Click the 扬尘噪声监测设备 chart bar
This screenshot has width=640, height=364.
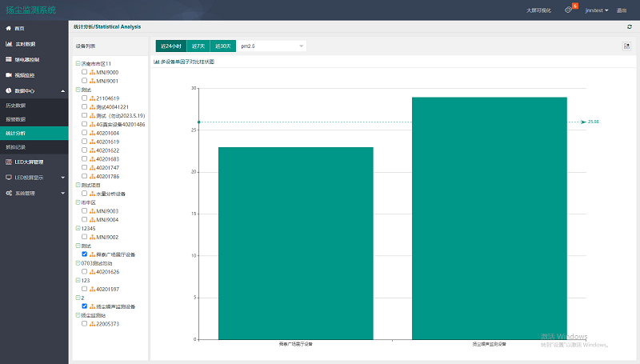[x=489, y=218]
